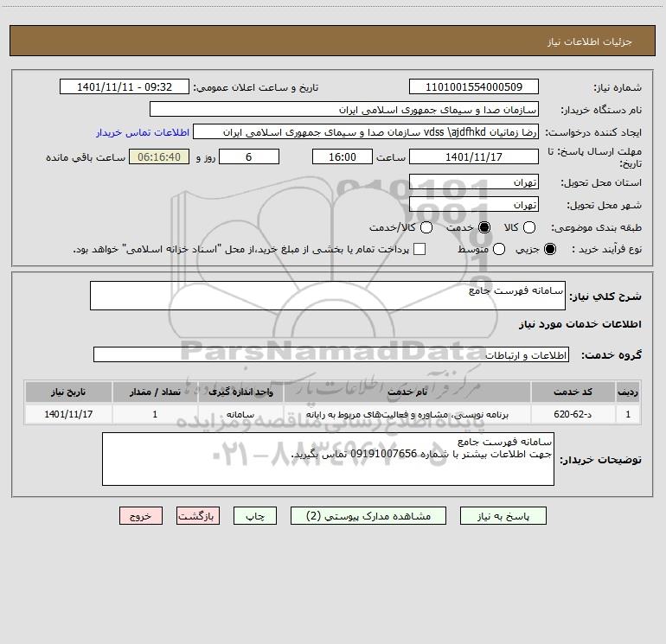The height and width of the screenshot is (644, 666).
Task: Click the quantity cell 1 in table
Action: [x=155, y=414]
